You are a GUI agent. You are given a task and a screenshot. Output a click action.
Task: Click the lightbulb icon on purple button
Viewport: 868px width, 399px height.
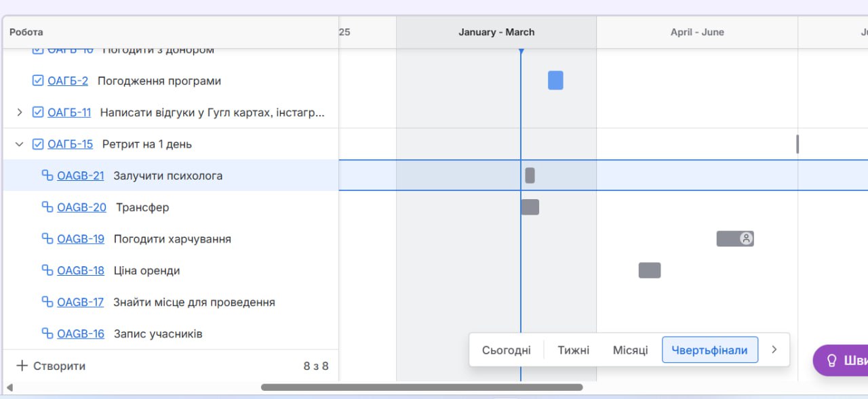pos(831,360)
